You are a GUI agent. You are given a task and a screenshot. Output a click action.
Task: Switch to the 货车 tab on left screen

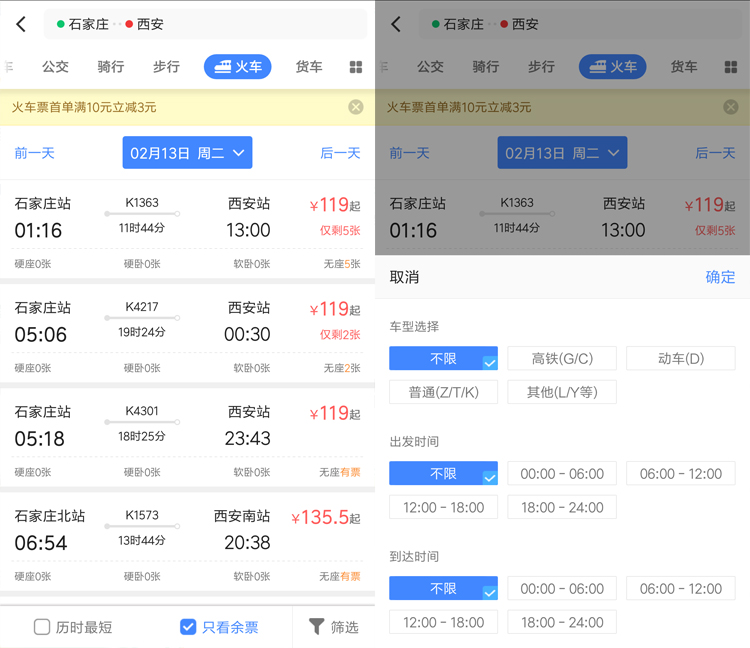(309, 67)
